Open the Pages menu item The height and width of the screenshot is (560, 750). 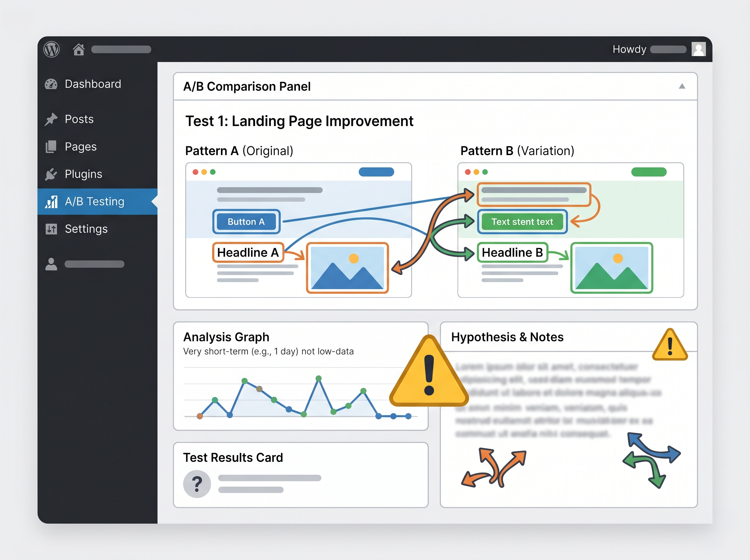click(x=81, y=147)
